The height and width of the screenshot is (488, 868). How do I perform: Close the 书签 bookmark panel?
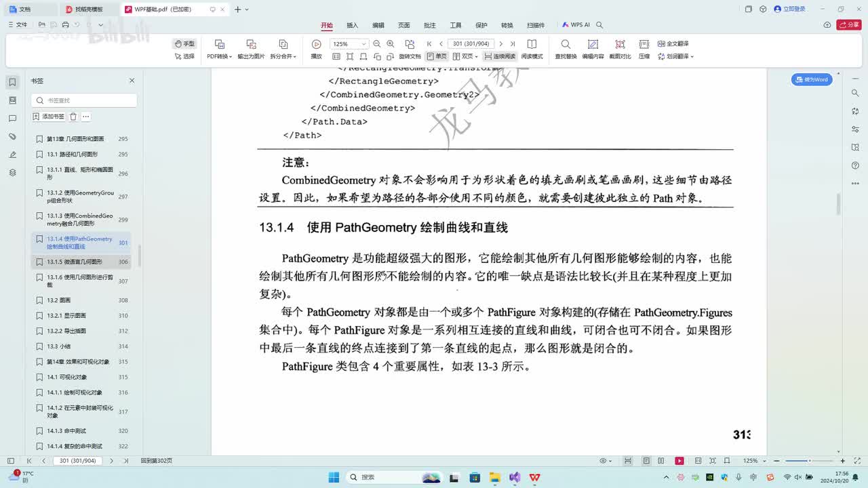pyautogui.click(x=132, y=81)
